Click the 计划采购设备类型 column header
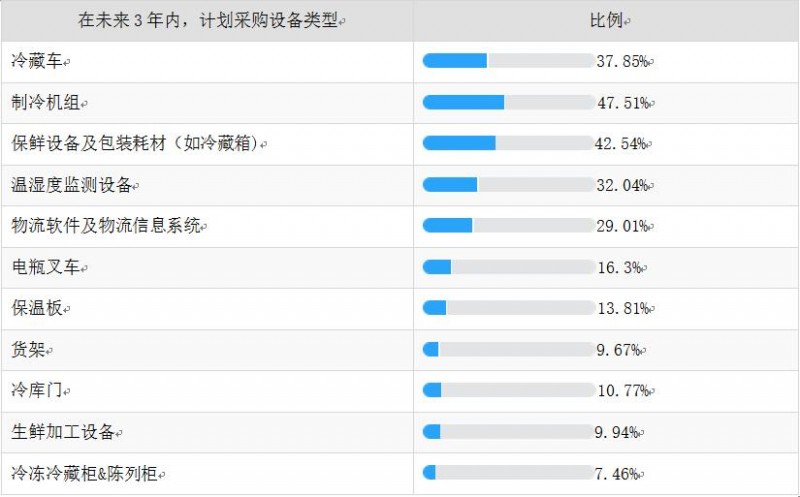Image resolution: width=800 pixels, height=497 pixels. 207,20
